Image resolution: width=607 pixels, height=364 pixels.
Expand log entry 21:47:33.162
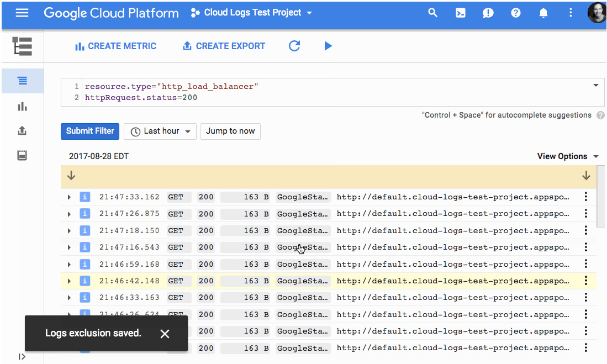coord(69,197)
